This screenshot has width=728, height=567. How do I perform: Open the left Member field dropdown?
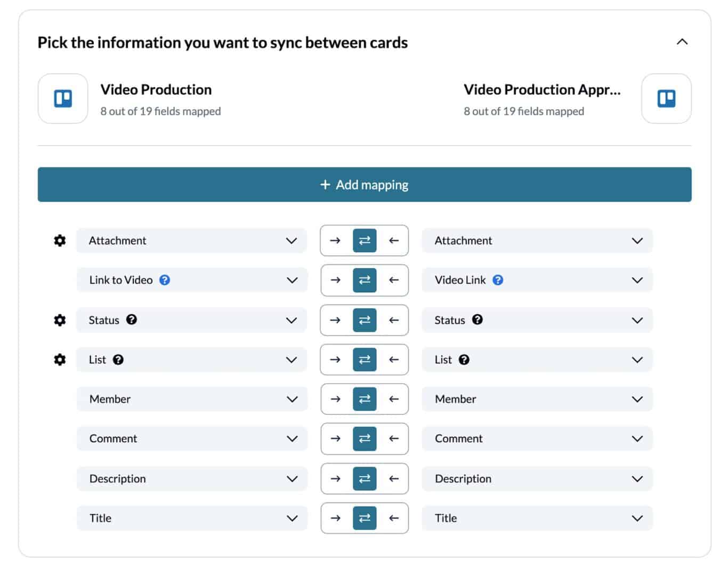[192, 399]
